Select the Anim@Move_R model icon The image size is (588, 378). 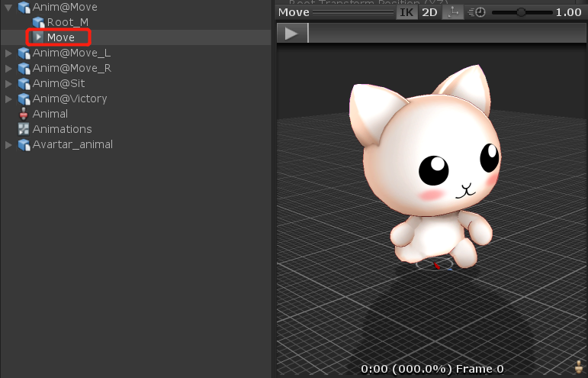coord(24,68)
